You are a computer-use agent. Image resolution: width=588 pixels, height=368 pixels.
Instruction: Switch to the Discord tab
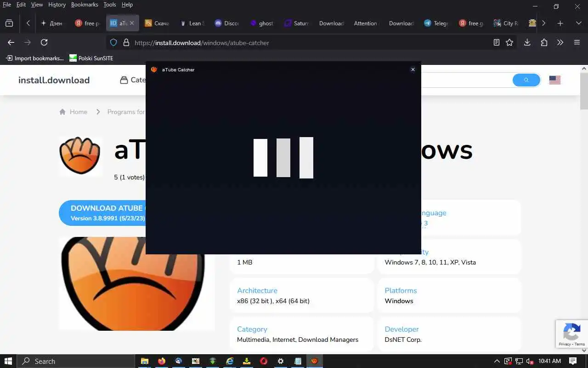(227, 23)
